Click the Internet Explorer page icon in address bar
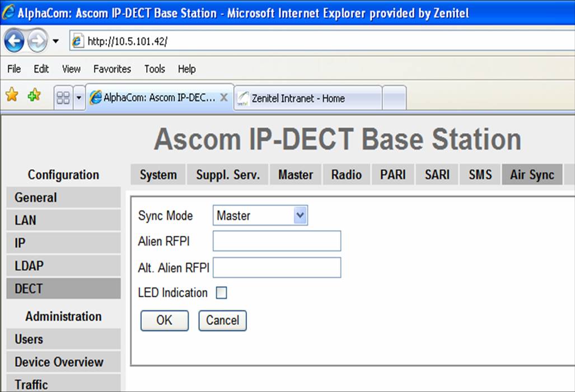Screen dimensions: 575x392 point(78,40)
